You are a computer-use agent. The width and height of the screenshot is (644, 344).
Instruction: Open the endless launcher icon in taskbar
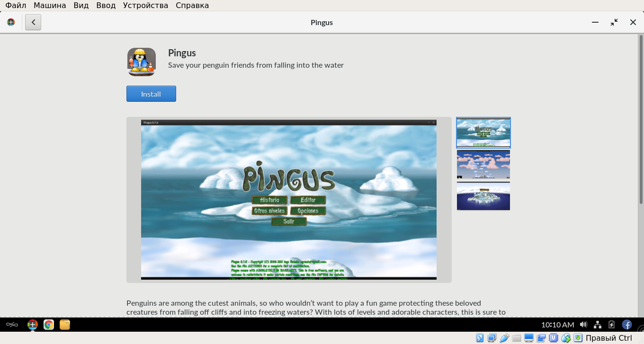pyautogui.click(x=12, y=325)
